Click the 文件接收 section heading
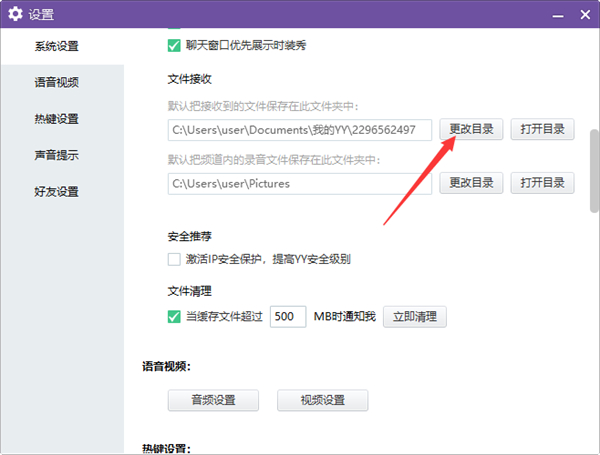Image resolution: width=600 pixels, height=455 pixels. [189, 79]
